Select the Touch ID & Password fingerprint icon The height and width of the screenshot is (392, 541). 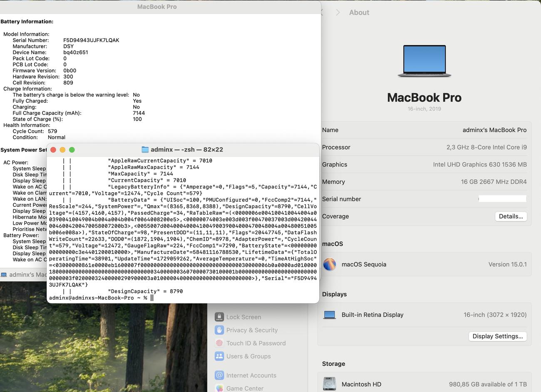pyautogui.click(x=219, y=343)
